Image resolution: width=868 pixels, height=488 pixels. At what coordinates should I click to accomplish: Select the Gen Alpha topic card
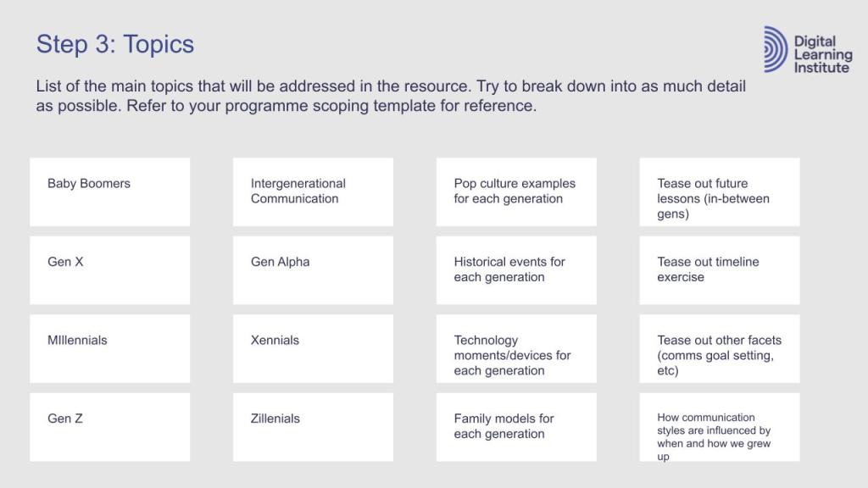313,270
